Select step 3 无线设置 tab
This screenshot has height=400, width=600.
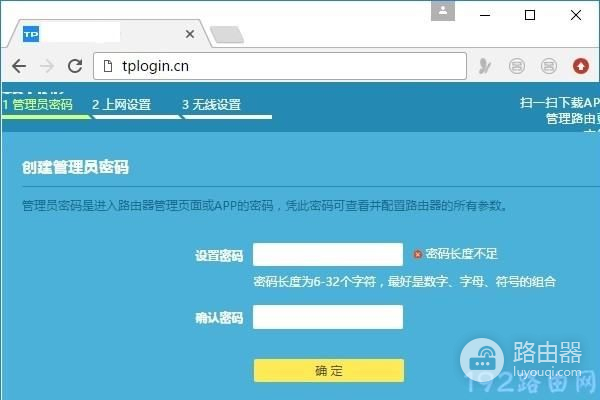212,104
